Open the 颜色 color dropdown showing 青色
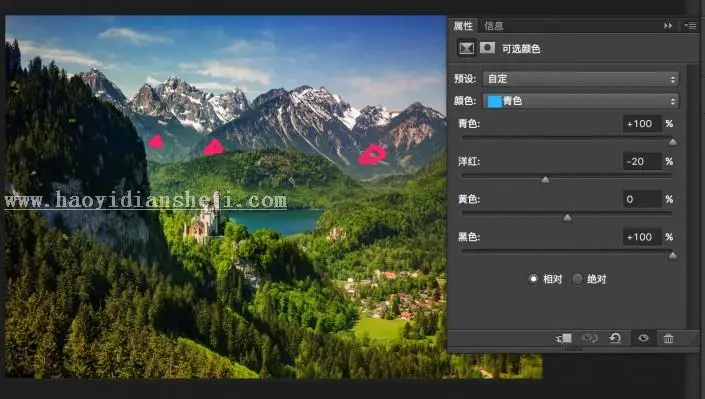This screenshot has height=399, width=705. tap(580, 101)
